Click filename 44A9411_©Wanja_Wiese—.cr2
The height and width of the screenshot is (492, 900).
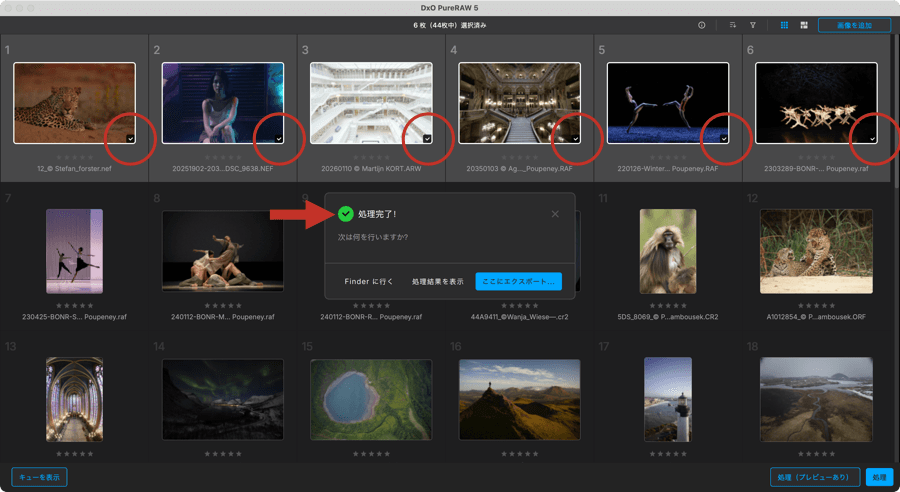coord(519,316)
